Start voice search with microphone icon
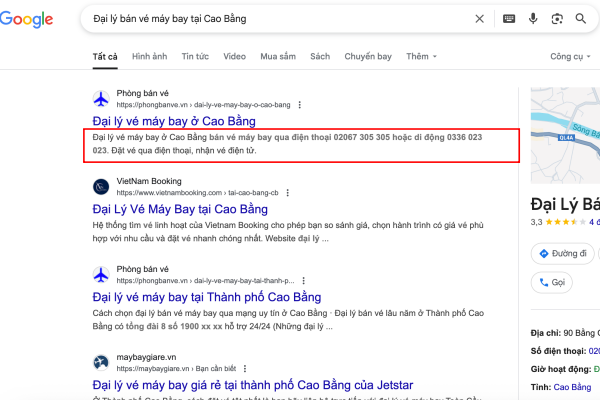 pos(534,19)
